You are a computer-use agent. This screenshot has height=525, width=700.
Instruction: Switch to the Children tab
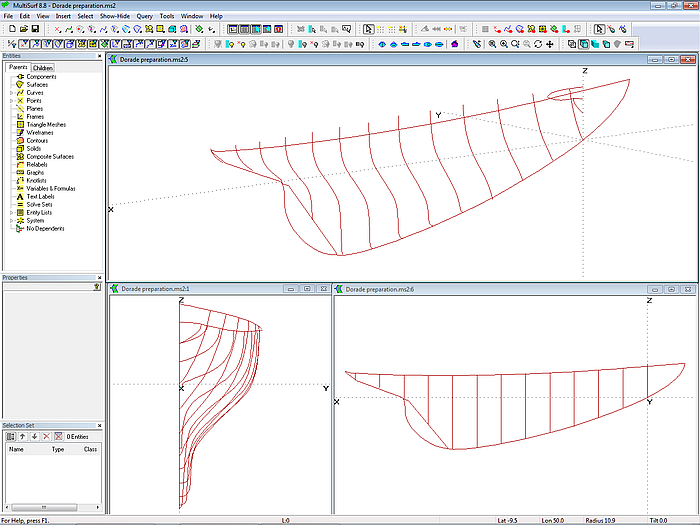(x=43, y=68)
